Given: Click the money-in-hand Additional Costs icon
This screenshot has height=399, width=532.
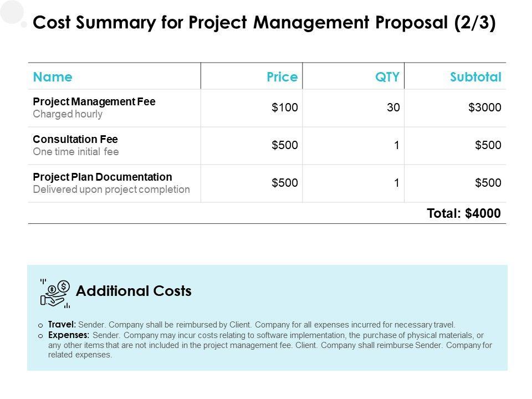Looking at the screenshot, I should [x=55, y=293].
